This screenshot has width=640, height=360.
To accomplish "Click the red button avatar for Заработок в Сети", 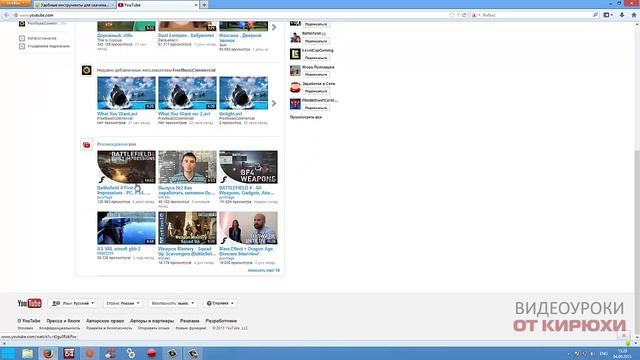I will (x=295, y=87).
